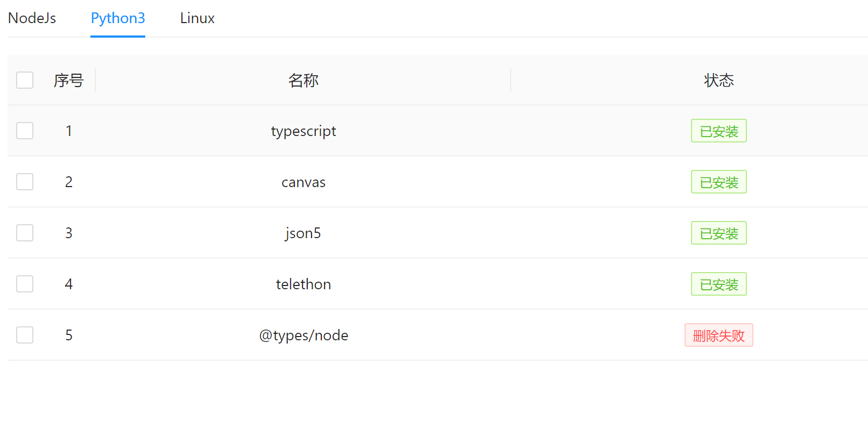
Task: Check the checkbox for the typescript row
Action: click(24, 131)
